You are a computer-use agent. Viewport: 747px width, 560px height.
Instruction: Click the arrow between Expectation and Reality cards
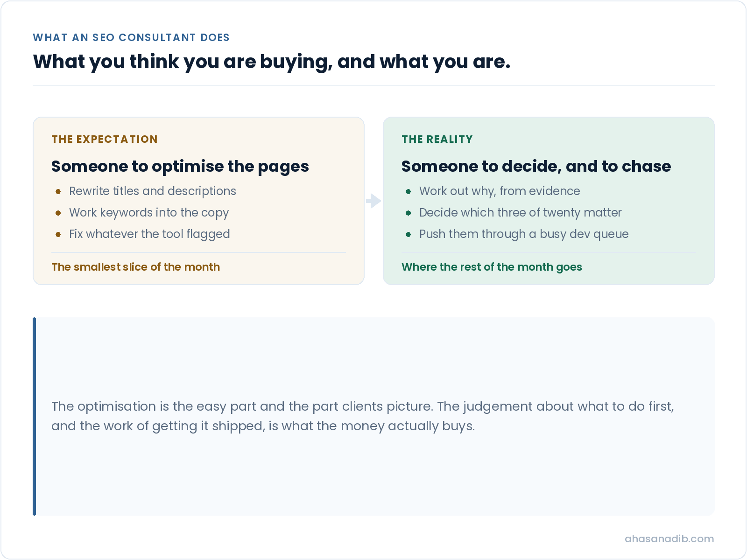coord(373,201)
